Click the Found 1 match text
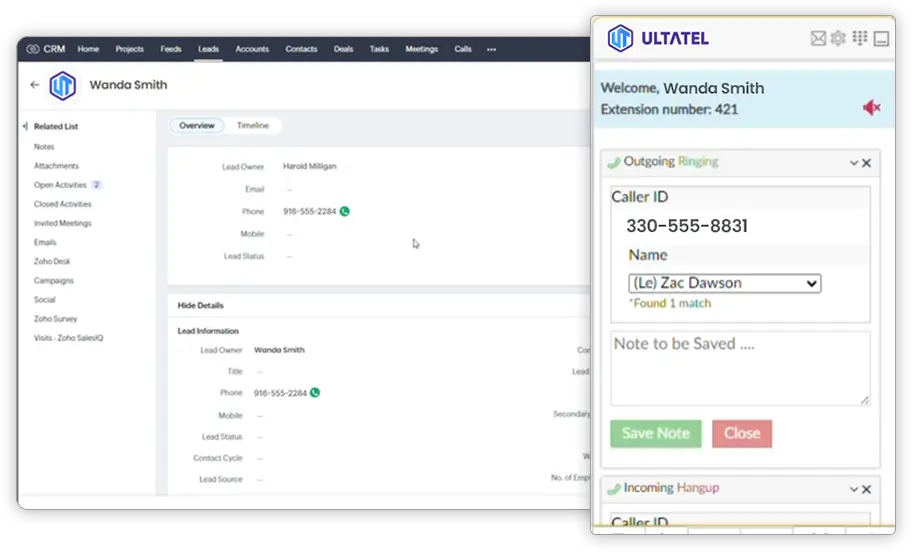The width and height of the screenshot is (912, 552). pos(670,304)
